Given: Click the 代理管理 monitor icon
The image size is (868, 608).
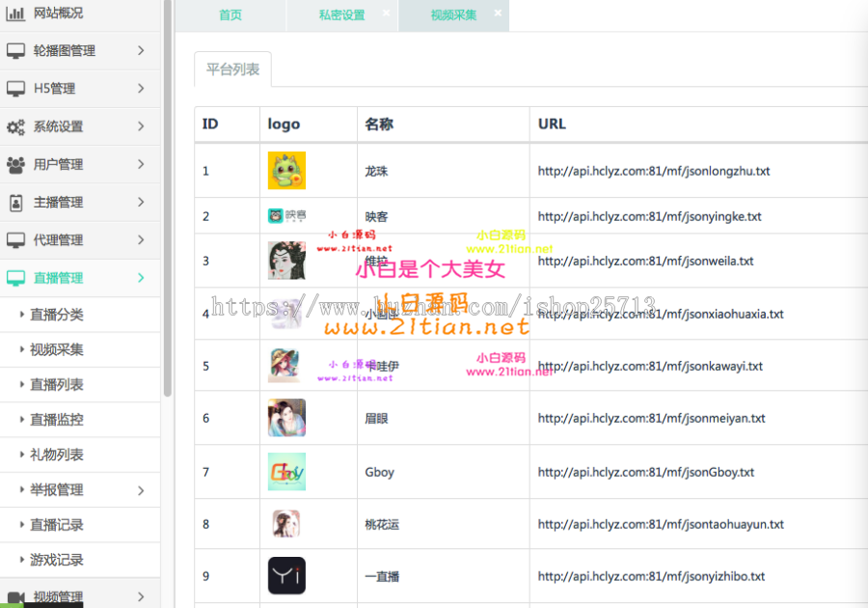Looking at the screenshot, I should click(x=15, y=240).
